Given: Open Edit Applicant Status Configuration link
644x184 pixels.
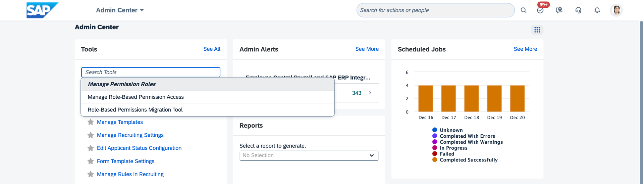Looking at the screenshot, I should (x=139, y=148).
